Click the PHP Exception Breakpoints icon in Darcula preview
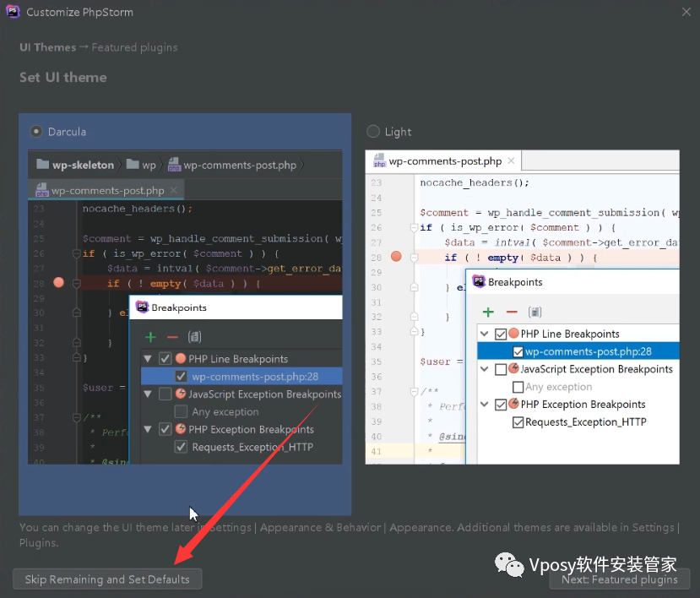 (x=181, y=429)
